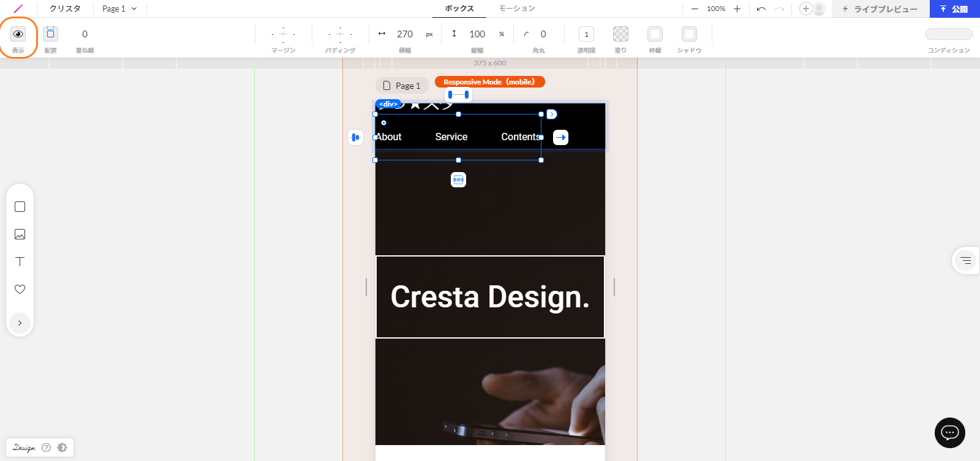Undo the last action
The height and width of the screenshot is (461, 980).
tap(761, 9)
